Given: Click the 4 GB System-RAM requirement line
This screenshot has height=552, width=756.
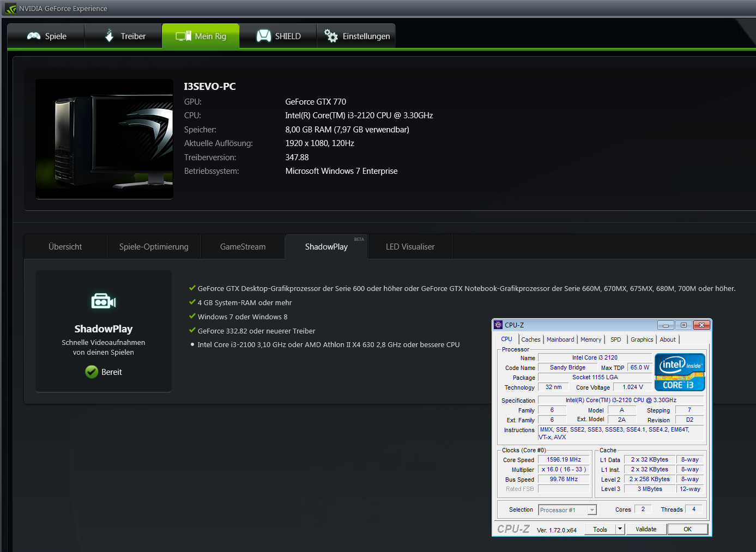Looking at the screenshot, I should (x=245, y=303).
